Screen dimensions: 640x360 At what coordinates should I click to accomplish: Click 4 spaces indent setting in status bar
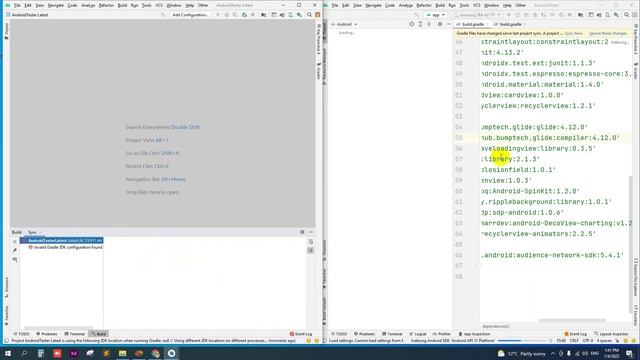coord(604,340)
